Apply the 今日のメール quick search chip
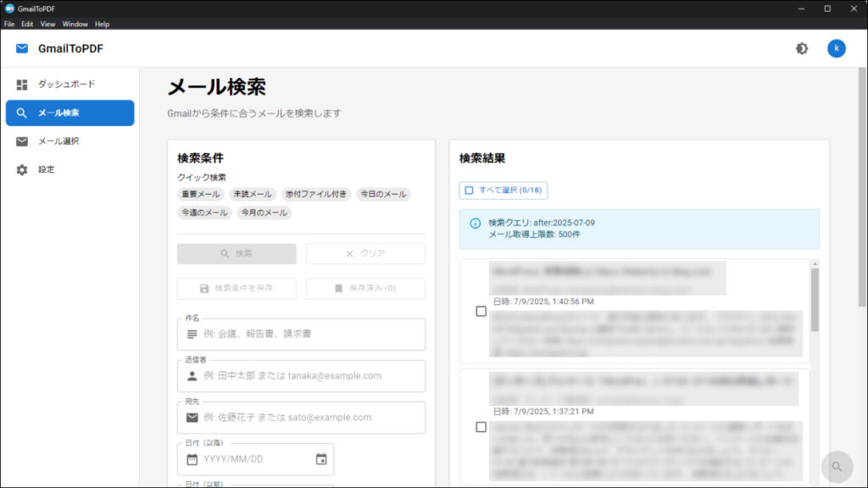This screenshot has height=488, width=868. (x=383, y=194)
